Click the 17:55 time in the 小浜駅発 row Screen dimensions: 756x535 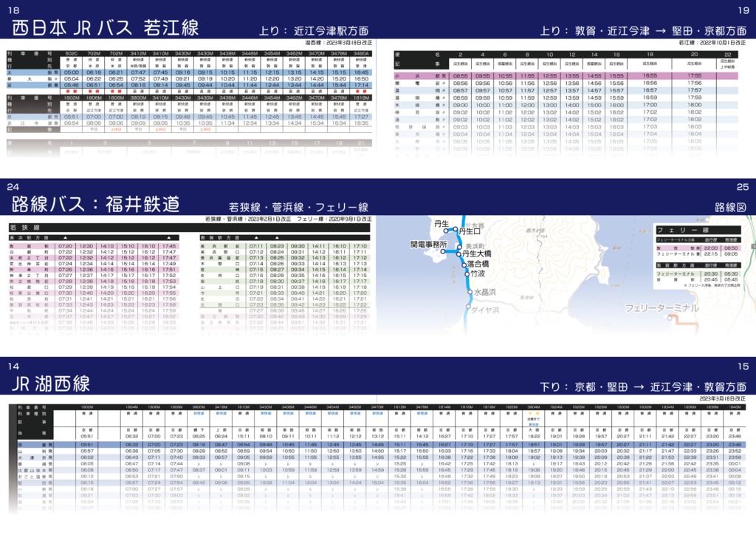[694, 75]
